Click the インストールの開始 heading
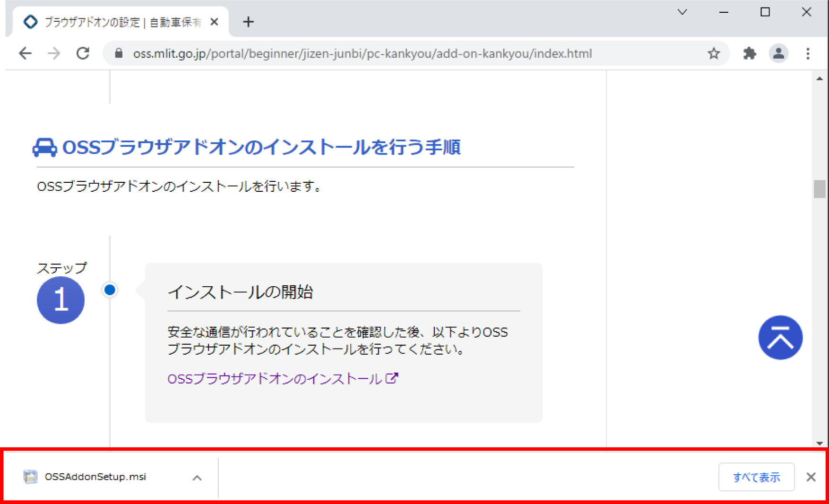829x504 pixels. click(240, 292)
